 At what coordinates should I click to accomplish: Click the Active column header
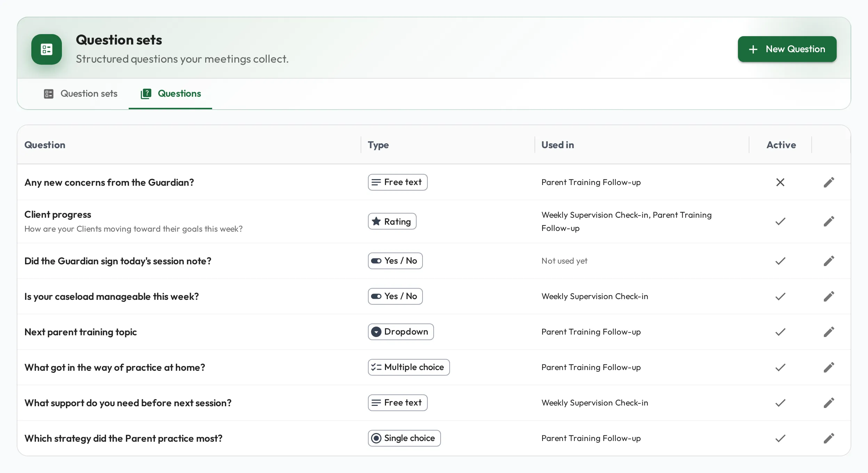coord(781,145)
